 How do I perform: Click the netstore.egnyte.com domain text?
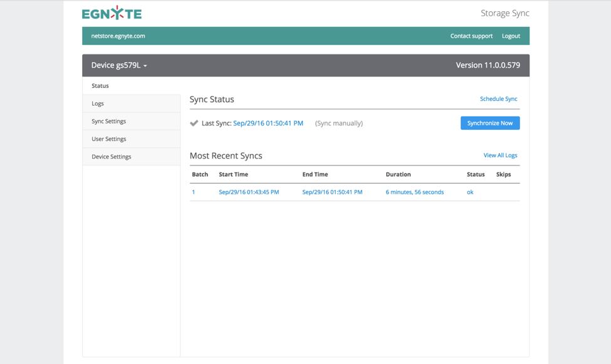pyautogui.click(x=118, y=36)
